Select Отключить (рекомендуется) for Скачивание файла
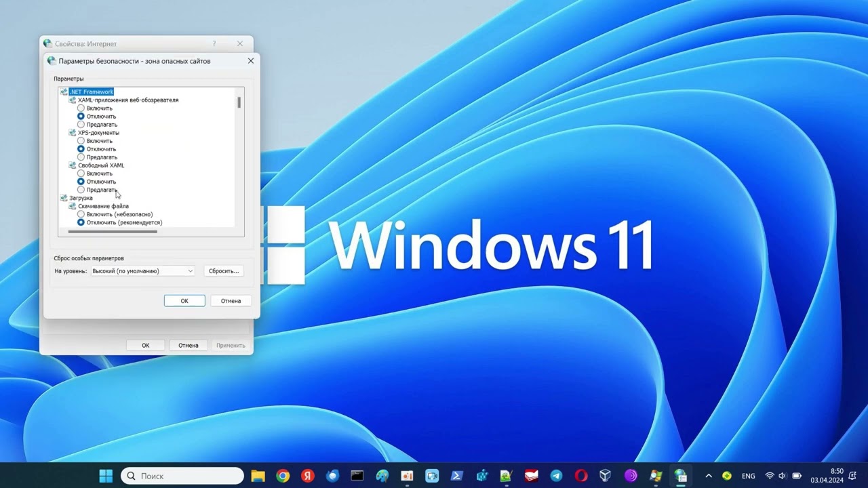Viewport: 868px width, 488px height. tap(81, 222)
